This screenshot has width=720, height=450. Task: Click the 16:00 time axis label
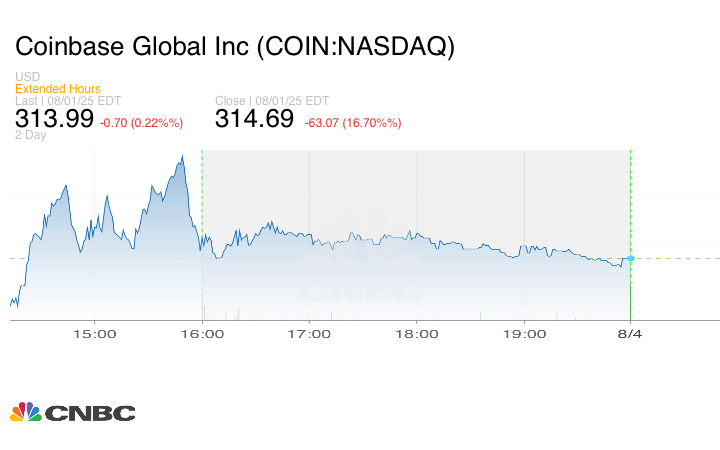tap(206, 334)
